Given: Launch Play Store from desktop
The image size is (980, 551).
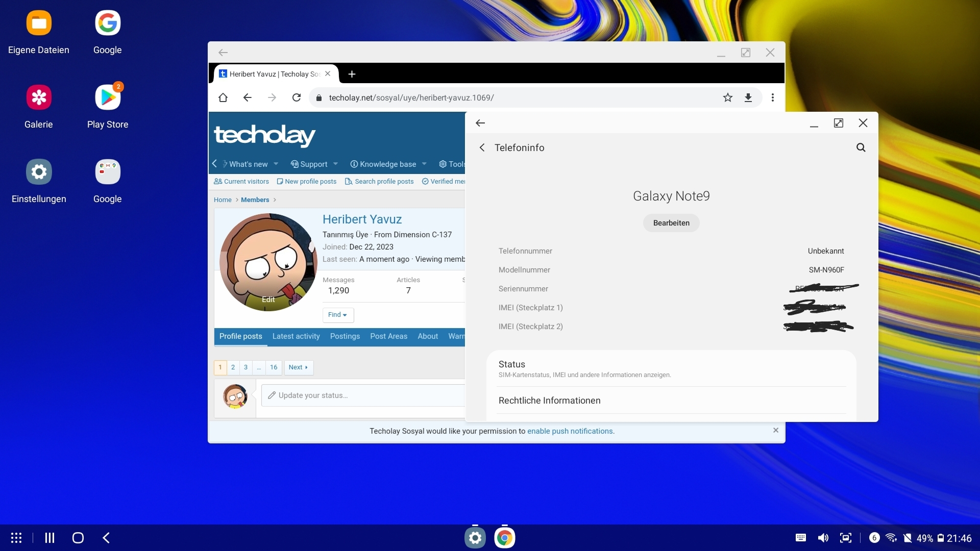Looking at the screenshot, I should (x=108, y=97).
